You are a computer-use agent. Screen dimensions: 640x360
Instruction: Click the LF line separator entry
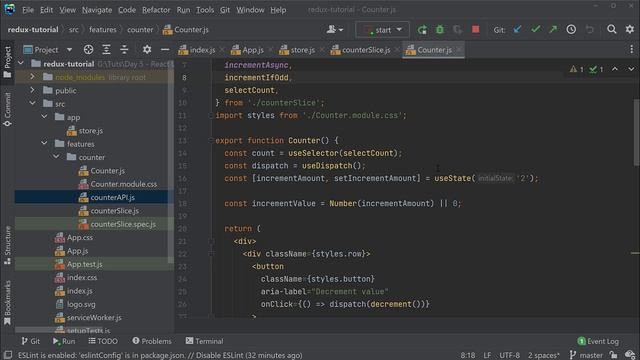pos(487,355)
